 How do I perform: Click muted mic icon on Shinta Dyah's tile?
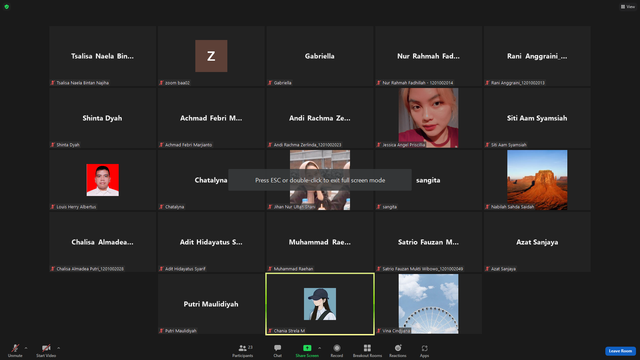tap(53, 145)
